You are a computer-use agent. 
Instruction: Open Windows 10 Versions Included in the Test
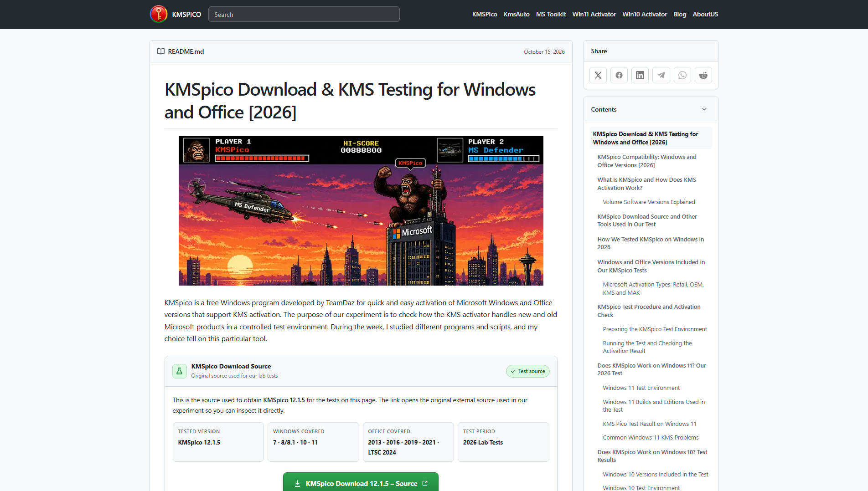click(655, 474)
